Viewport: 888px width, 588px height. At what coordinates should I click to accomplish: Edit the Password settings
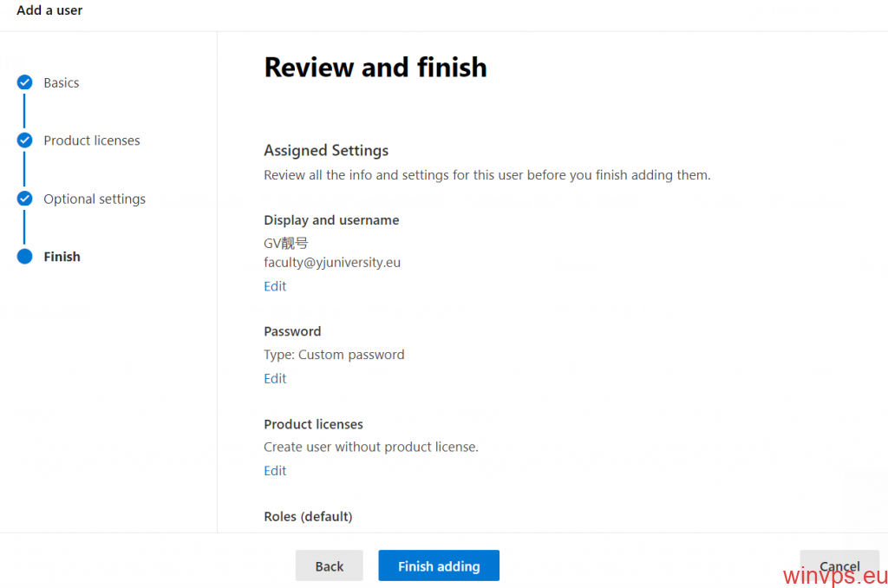pos(275,378)
